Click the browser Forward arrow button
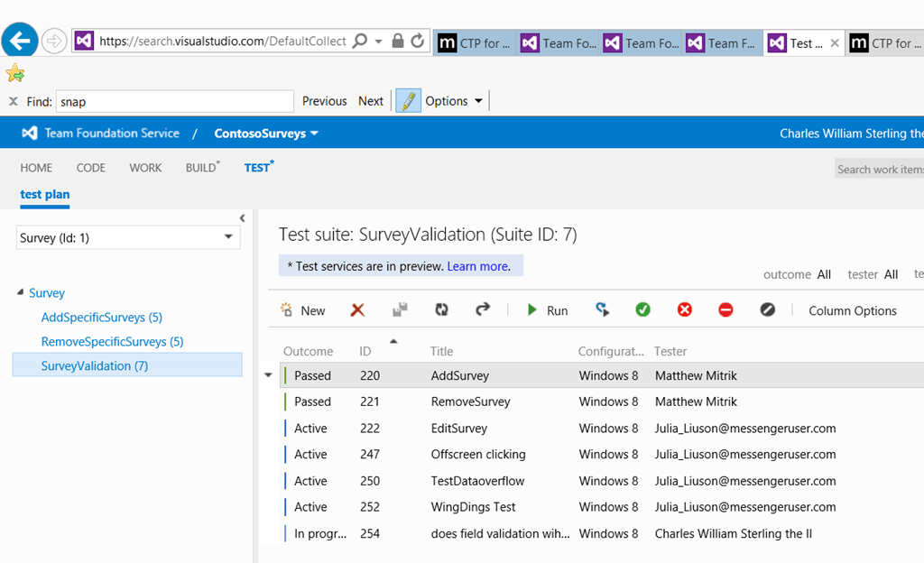The image size is (924, 563). pyautogui.click(x=53, y=42)
